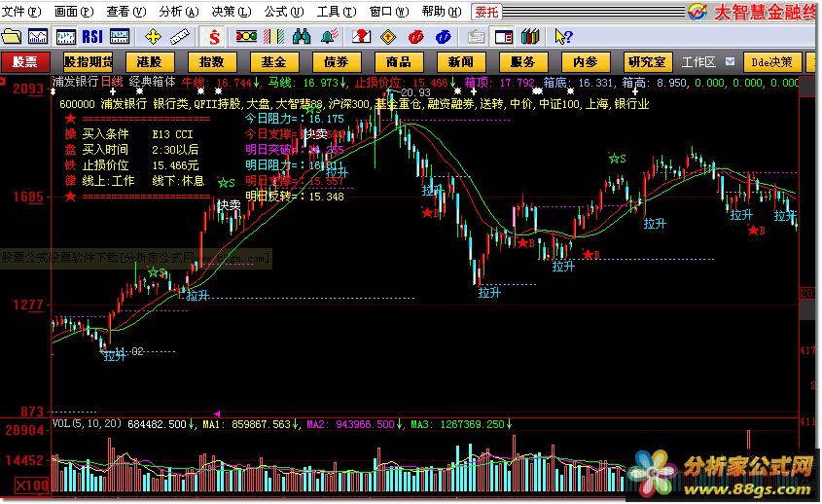Click the yellow diamond up-arrow icon
Screen dimensions: 822x504
[388, 37]
